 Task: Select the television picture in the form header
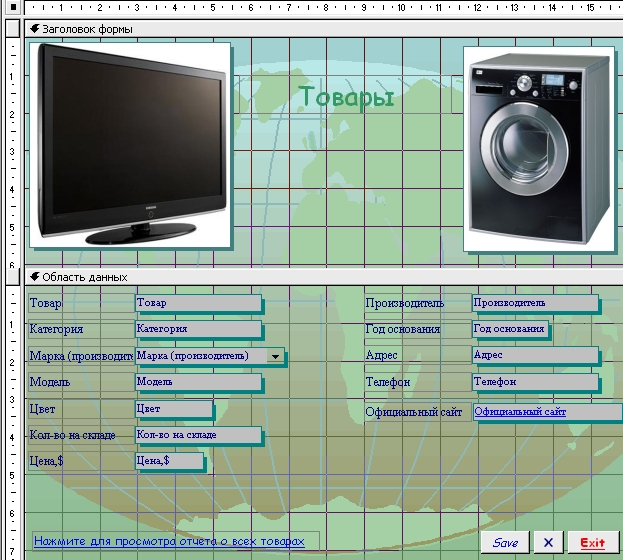click(x=130, y=144)
